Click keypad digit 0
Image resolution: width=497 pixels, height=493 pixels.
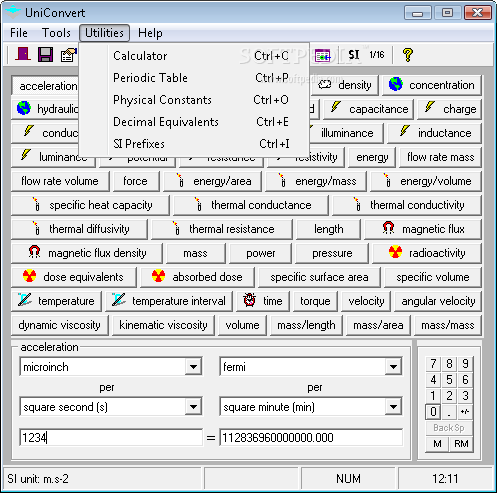(433, 412)
